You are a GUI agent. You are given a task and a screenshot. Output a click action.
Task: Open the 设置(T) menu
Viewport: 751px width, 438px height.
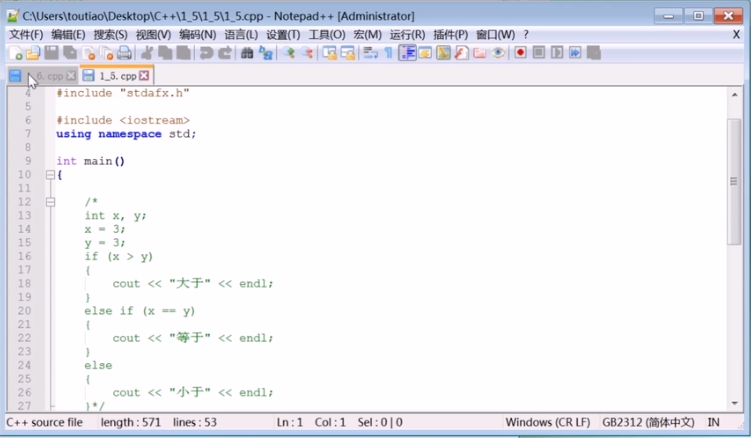pyautogui.click(x=283, y=35)
